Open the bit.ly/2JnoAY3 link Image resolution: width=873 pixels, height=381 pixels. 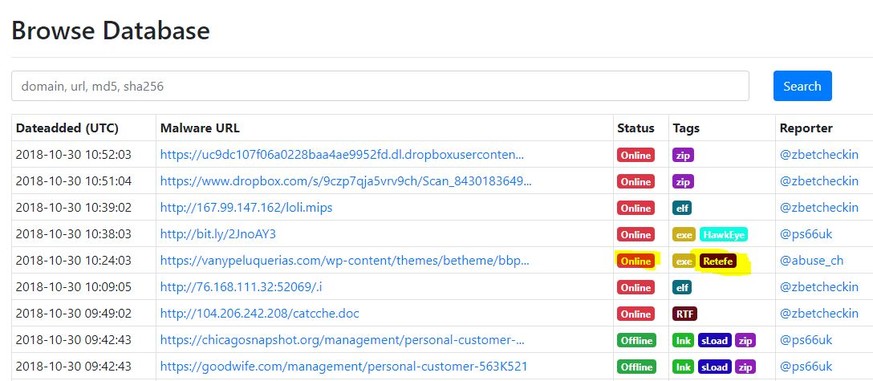218,235
